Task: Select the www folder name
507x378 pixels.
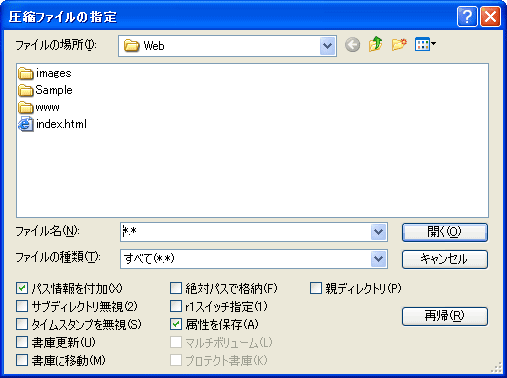Action: point(47,107)
